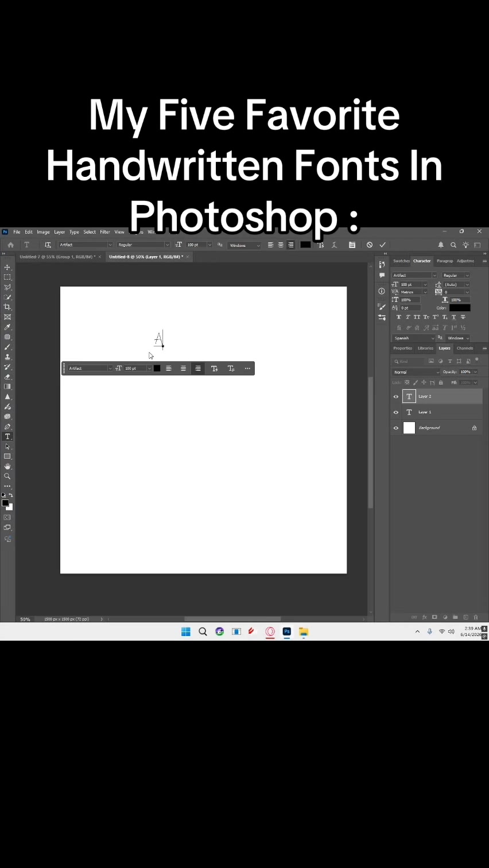
Task: Hide the Background layer eye icon
Action: coord(395,428)
